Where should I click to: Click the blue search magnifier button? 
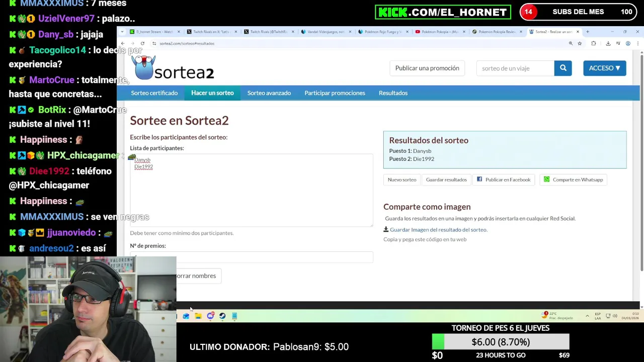coord(563,68)
